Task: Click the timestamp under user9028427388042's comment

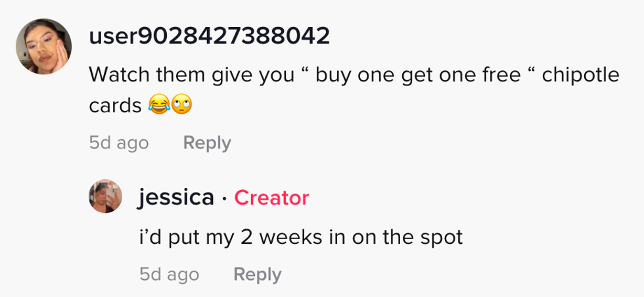Action: (x=118, y=143)
